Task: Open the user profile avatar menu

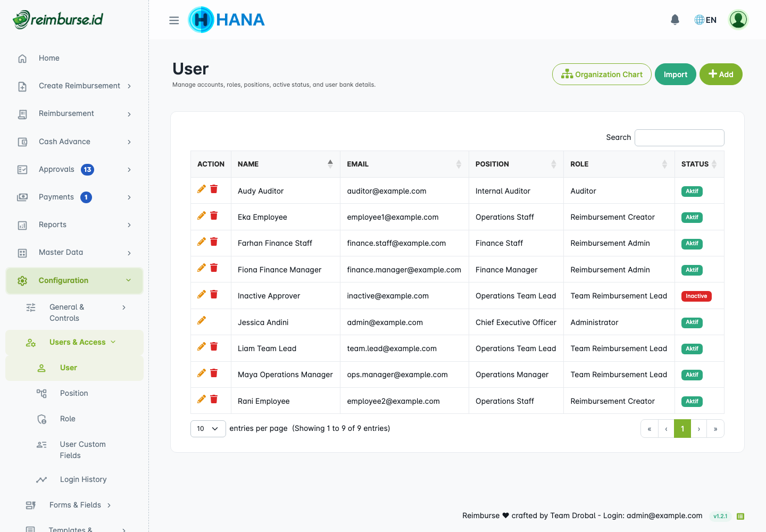Action: (x=738, y=20)
